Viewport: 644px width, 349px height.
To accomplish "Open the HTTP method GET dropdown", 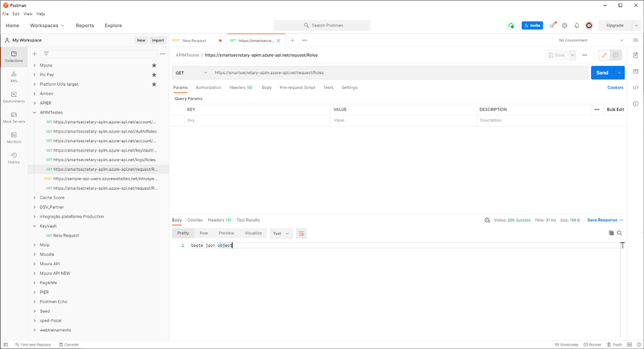I will click(191, 73).
